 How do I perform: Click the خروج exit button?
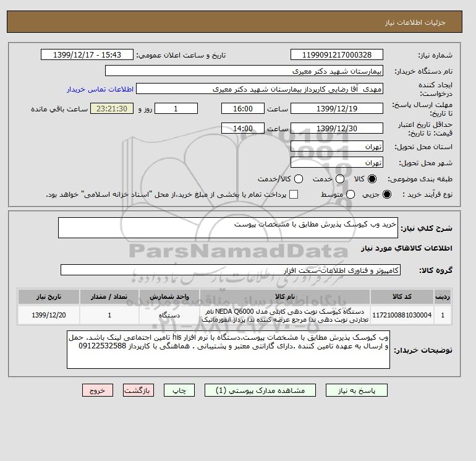click(x=98, y=390)
